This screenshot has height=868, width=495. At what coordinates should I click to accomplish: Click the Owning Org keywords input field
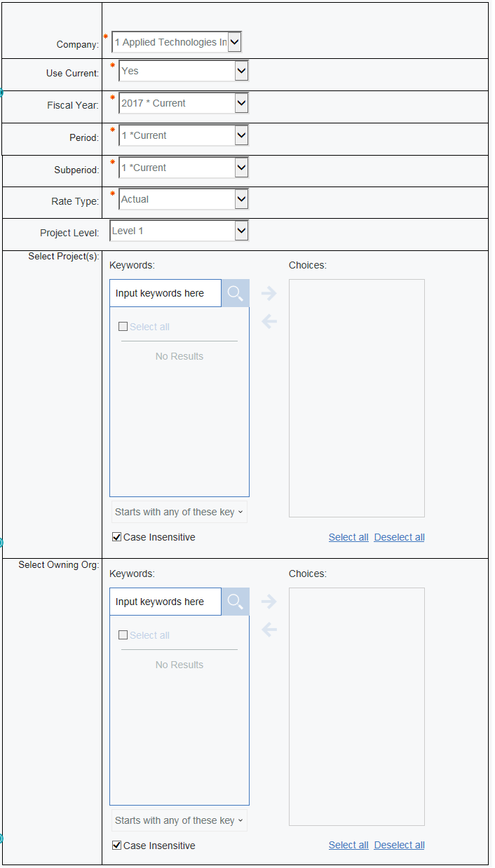pos(165,602)
